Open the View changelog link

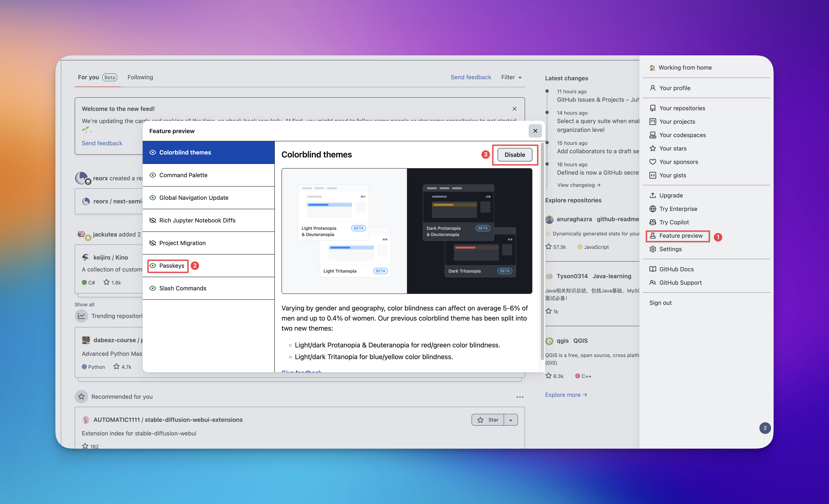578,185
